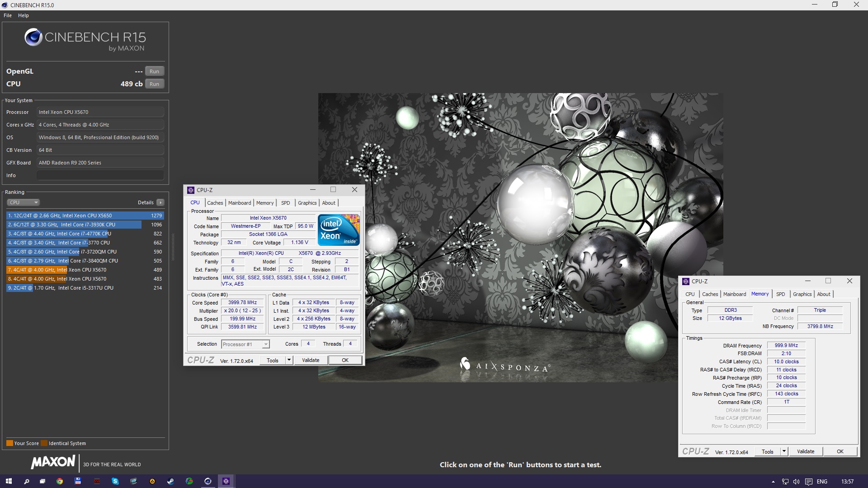
Task: Run the OpenGL benchmark
Action: click(x=154, y=71)
